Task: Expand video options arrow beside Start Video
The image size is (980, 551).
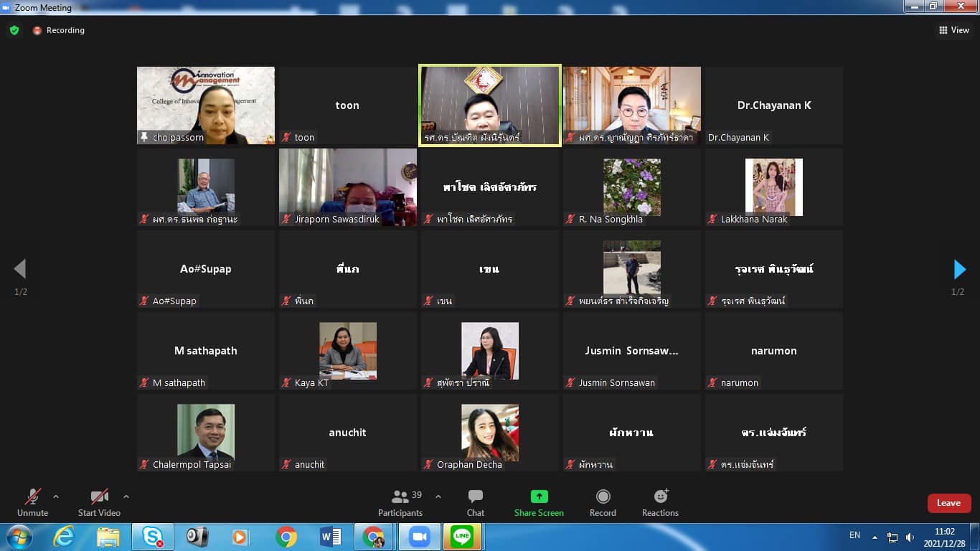Action: (x=126, y=496)
